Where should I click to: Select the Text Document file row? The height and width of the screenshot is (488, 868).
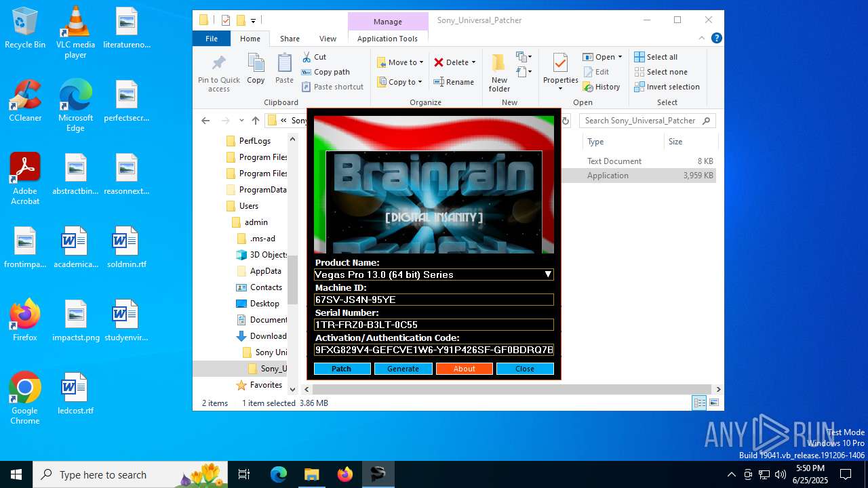coord(639,161)
